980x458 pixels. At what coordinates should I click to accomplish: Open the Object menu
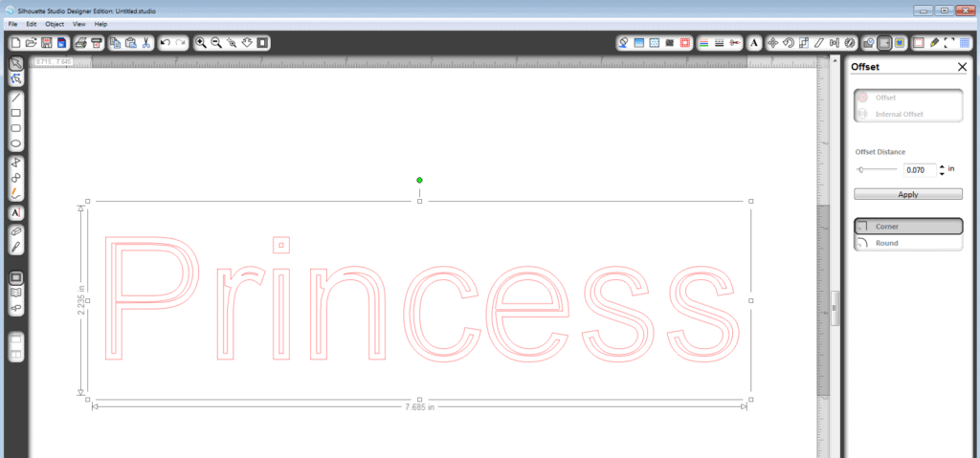click(x=55, y=23)
